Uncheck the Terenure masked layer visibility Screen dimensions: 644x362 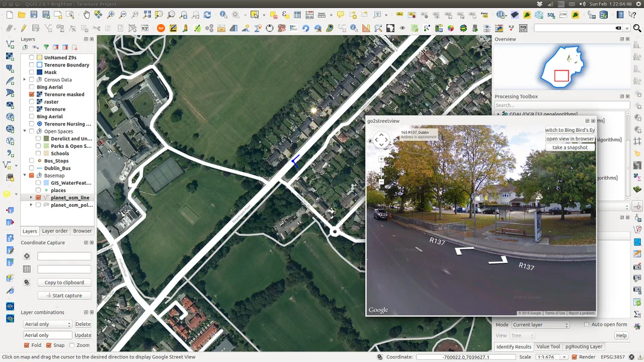pos(32,94)
